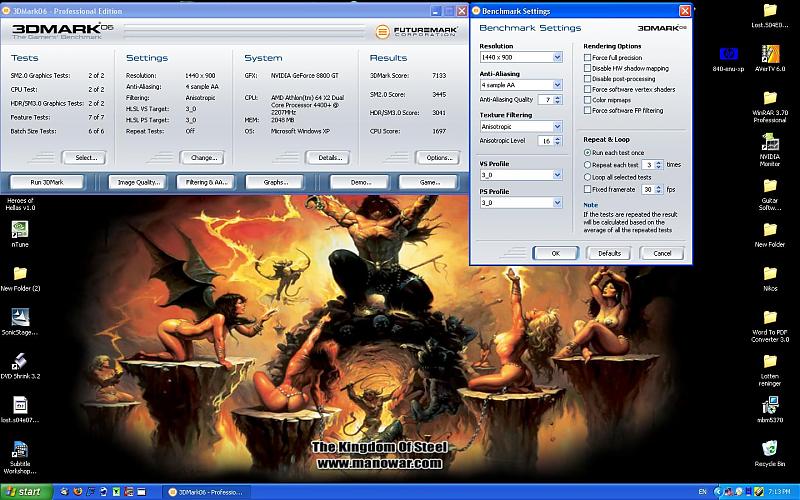
Task: Check Force software FP filtering
Action: (x=588, y=110)
